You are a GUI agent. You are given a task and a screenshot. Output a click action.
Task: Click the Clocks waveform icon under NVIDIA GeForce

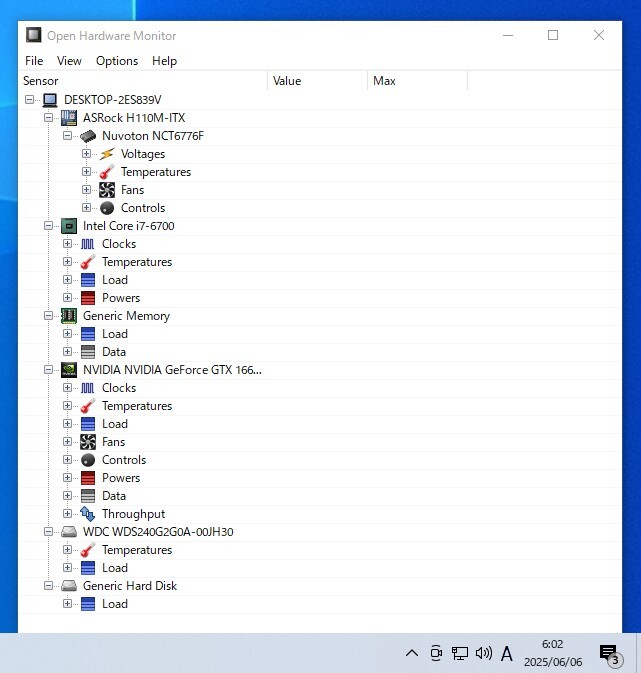coord(88,388)
